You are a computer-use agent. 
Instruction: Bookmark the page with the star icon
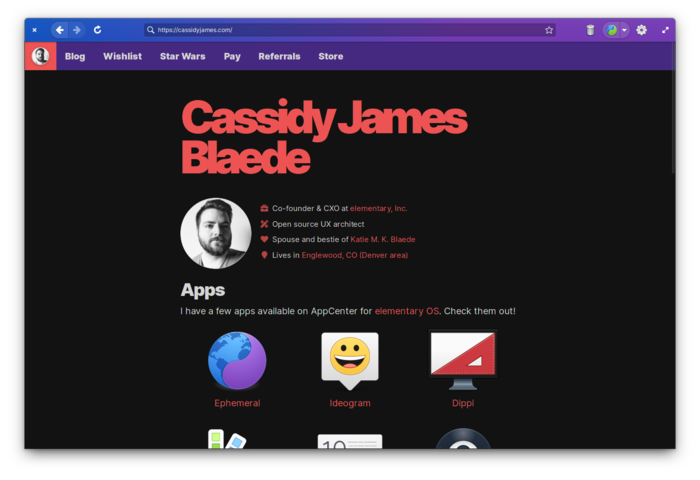[549, 30]
